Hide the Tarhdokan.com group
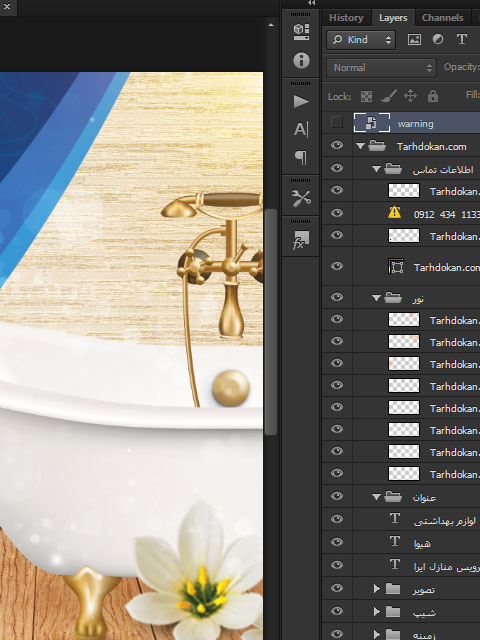The image size is (480, 640). pyautogui.click(x=337, y=145)
